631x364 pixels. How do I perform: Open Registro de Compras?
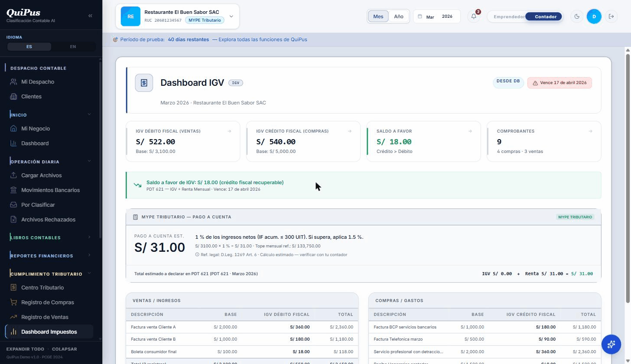click(49, 302)
